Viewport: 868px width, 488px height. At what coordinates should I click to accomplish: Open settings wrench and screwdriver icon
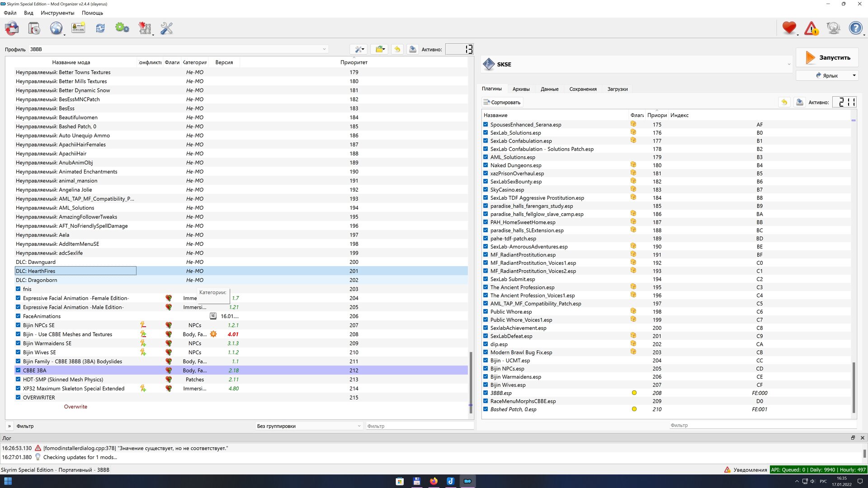[166, 28]
